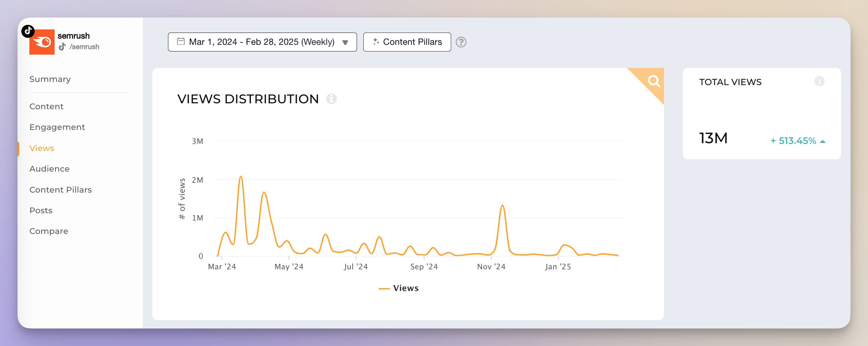
Task: Click the # of views axis title
Action: point(182,199)
